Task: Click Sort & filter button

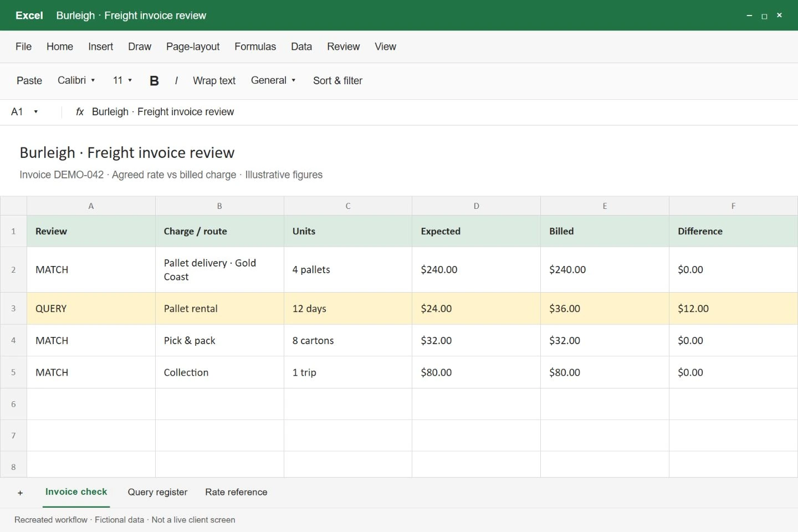Action: (x=337, y=80)
